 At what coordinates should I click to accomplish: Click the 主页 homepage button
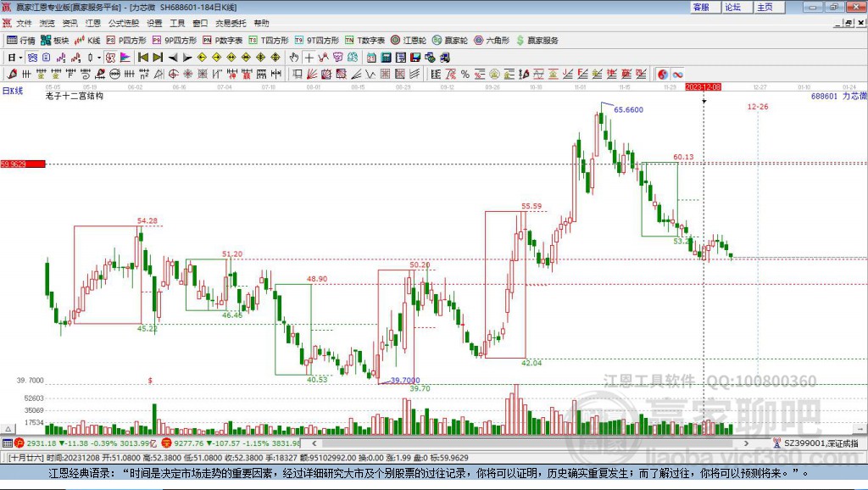pos(765,7)
